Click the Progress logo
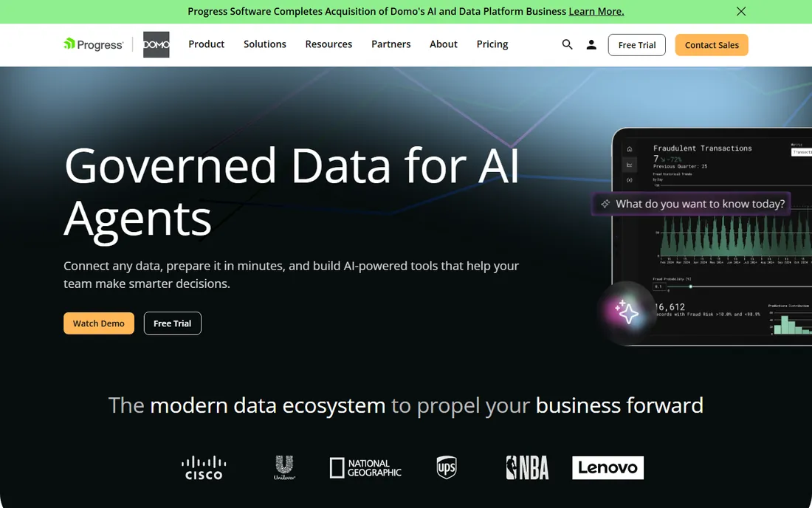Image resolution: width=812 pixels, height=508 pixels. [93, 44]
